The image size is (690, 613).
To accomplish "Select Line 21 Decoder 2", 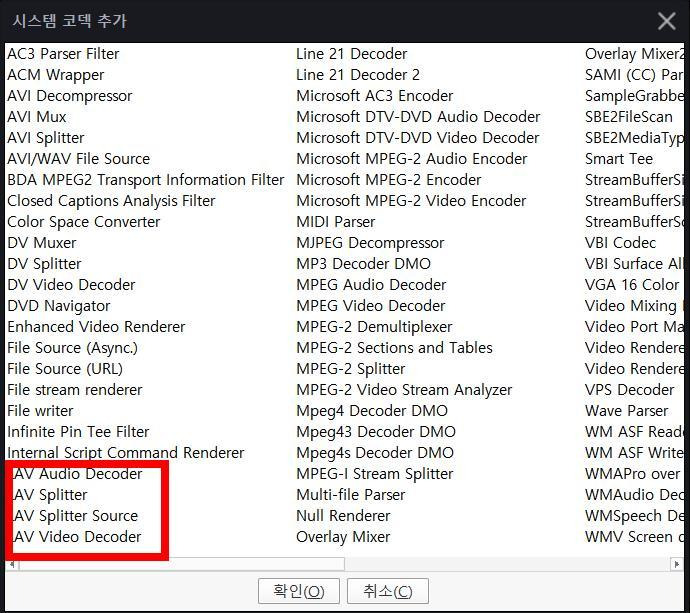I will [358, 75].
